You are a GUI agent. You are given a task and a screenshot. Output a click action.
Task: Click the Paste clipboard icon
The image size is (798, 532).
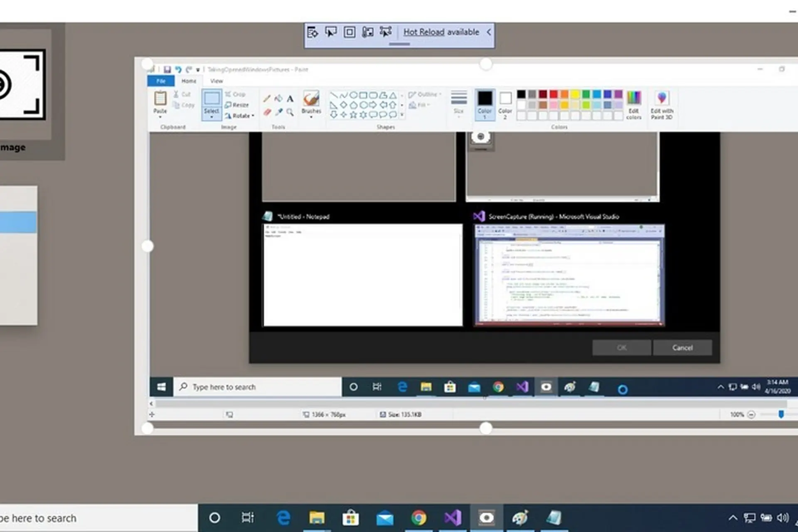(160, 99)
